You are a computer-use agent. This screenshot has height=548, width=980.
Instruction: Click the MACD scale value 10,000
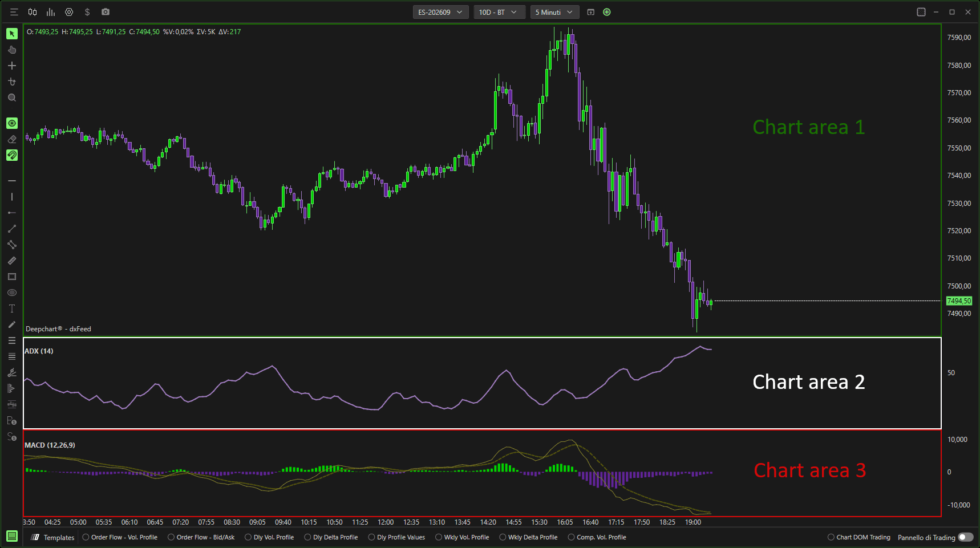957,440
